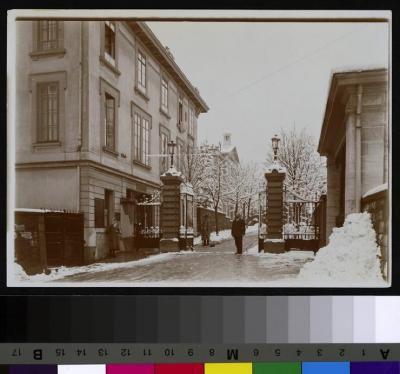Click the mirrored letter A on scale
The height and width of the screenshot is (374, 400).
coord(384,353)
